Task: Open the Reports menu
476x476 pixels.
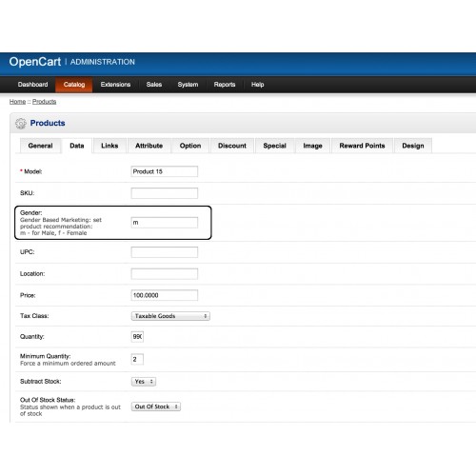Action: (x=225, y=85)
